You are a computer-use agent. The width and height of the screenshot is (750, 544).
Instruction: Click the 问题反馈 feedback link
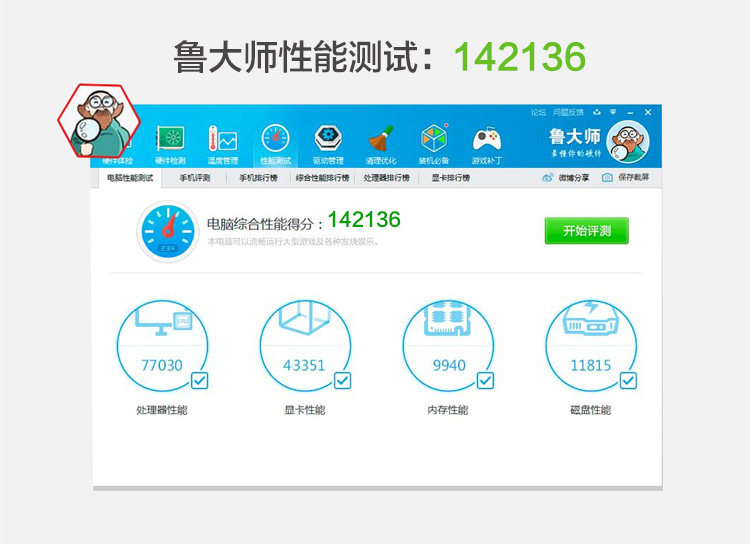(x=568, y=112)
